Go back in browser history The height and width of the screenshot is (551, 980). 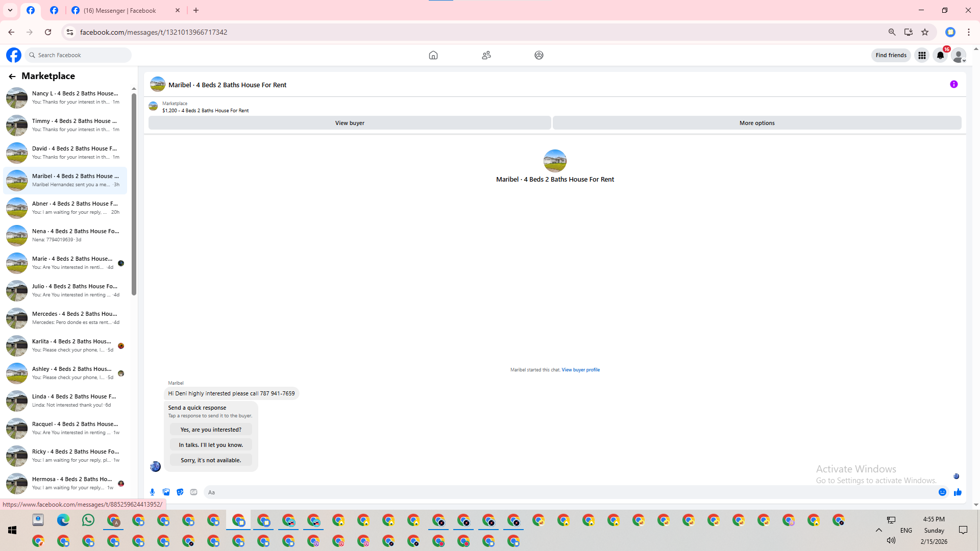[11, 32]
